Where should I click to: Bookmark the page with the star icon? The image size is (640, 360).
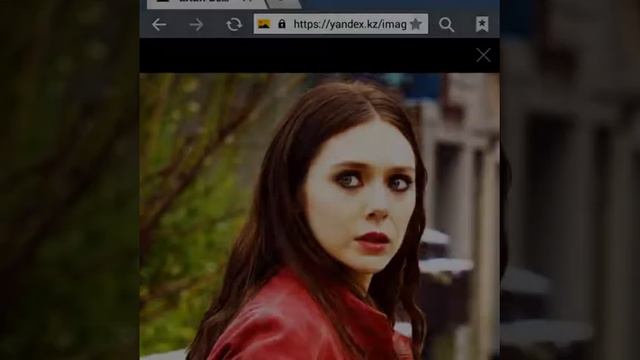click(416, 24)
